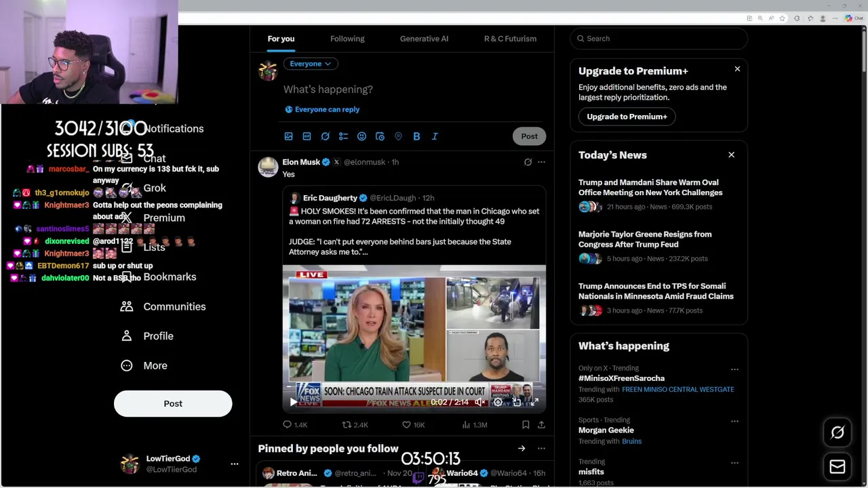
Task: Open options for Pinned by people section
Action: pos(541,449)
